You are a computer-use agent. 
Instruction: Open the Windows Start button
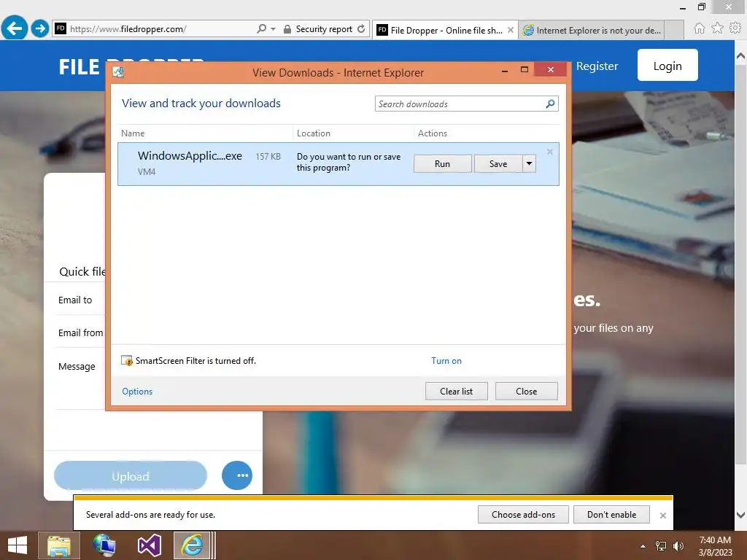[18, 545]
